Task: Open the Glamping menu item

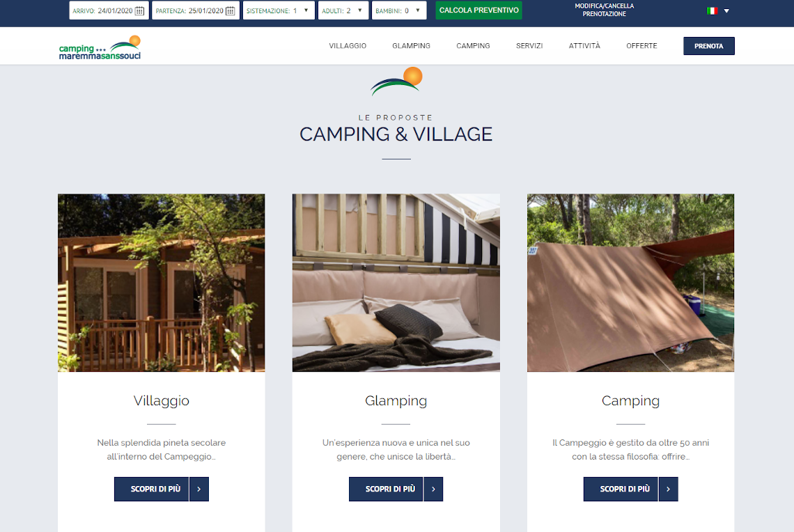Action: (x=411, y=45)
